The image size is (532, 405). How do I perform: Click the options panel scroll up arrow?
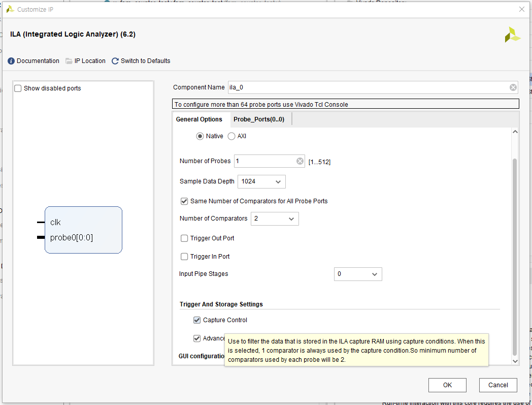click(x=515, y=132)
